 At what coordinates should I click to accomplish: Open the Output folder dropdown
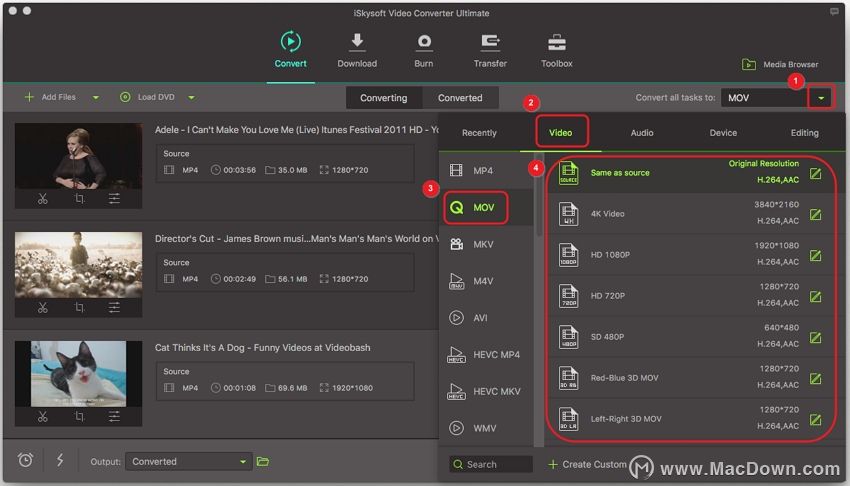189,462
